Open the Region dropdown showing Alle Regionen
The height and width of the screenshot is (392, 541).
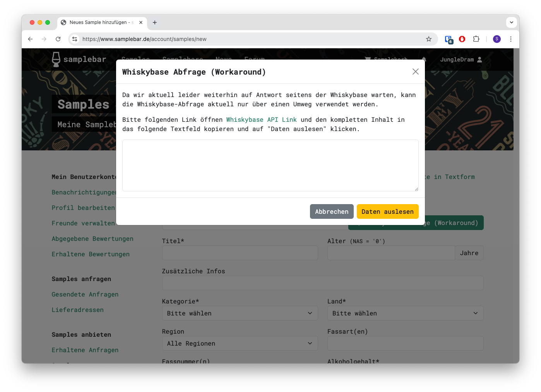[x=240, y=343]
